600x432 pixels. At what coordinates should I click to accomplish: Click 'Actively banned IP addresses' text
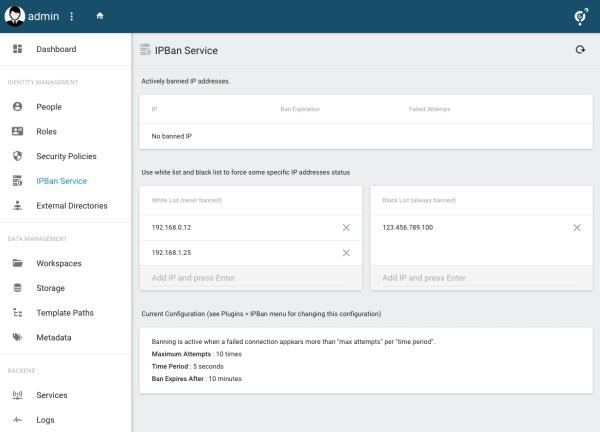pos(186,81)
